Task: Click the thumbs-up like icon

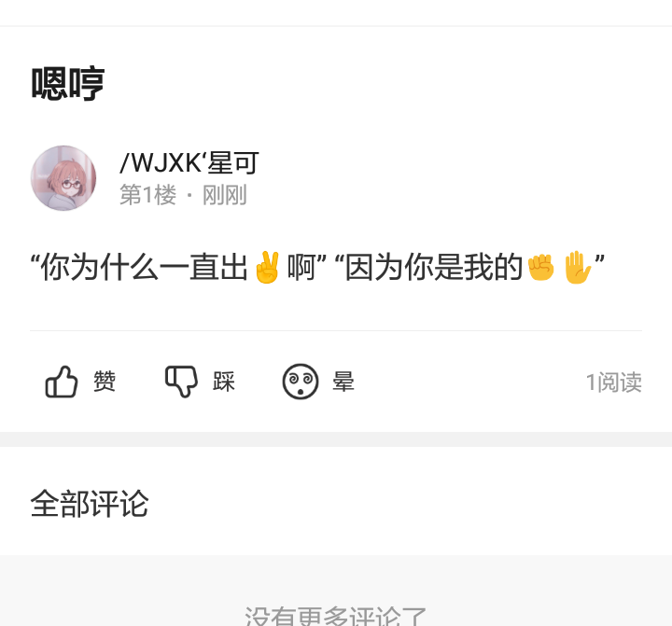Action: click(x=62, y=382)
